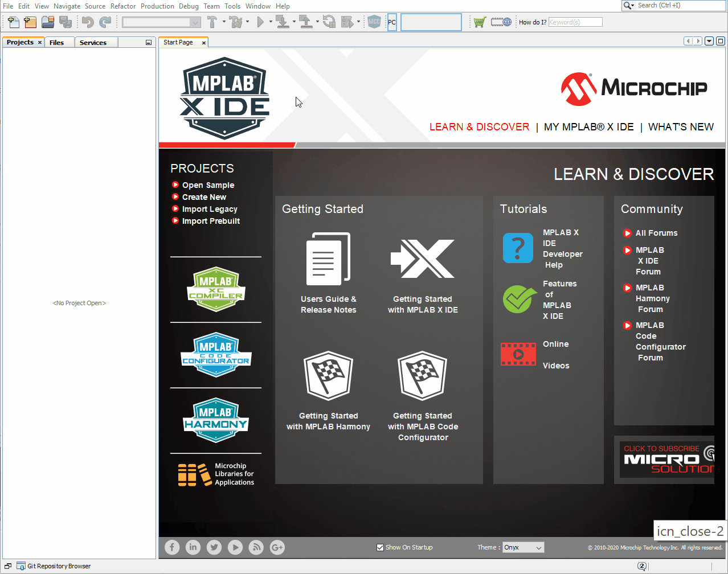Open Getting Started with MPLAB X IDE icon

pyautogui.click(x=423, y=259)
